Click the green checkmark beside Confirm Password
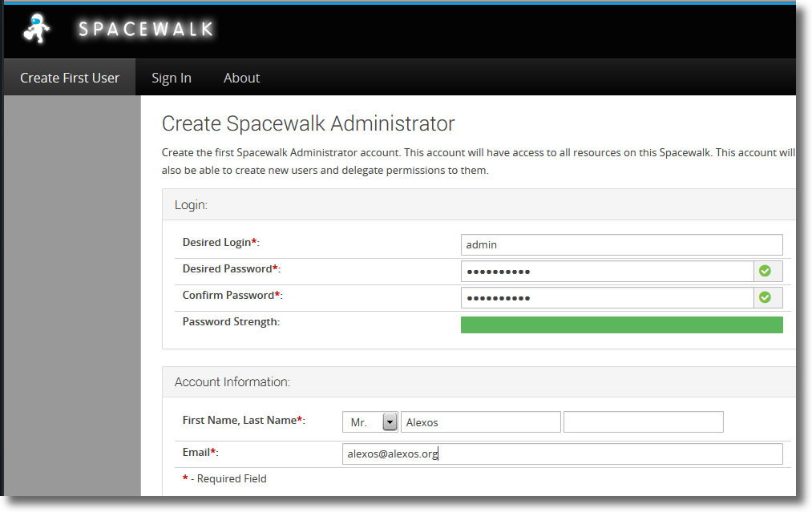This screenshot has width=812, height=512. coord(765,297)
